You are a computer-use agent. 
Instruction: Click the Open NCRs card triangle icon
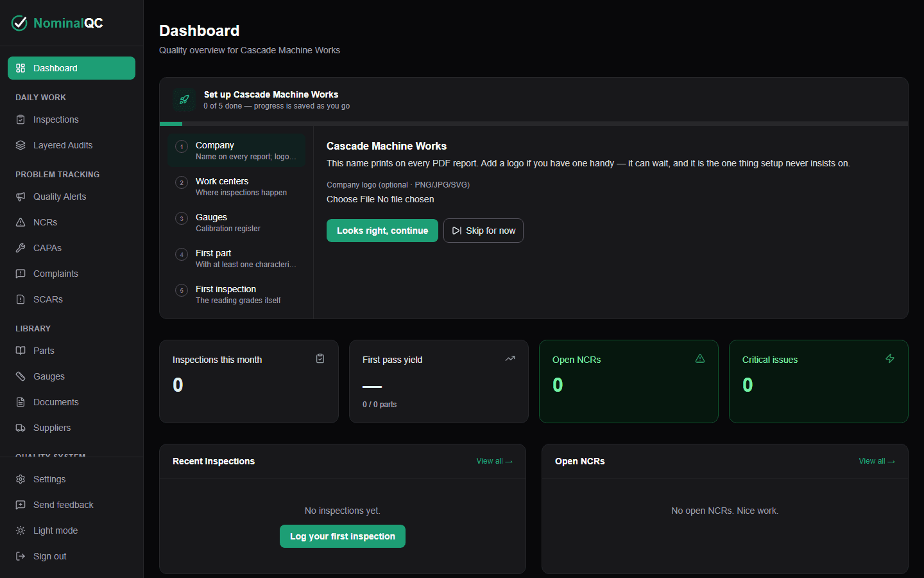click(700, 358)
